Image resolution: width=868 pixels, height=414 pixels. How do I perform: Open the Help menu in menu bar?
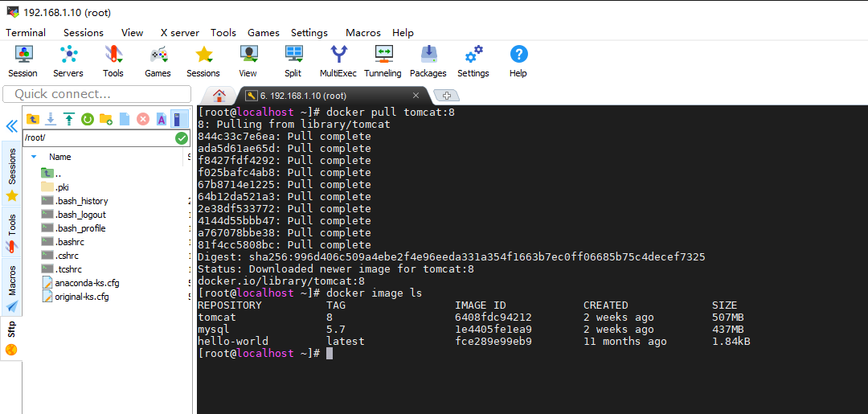[403, 33]
